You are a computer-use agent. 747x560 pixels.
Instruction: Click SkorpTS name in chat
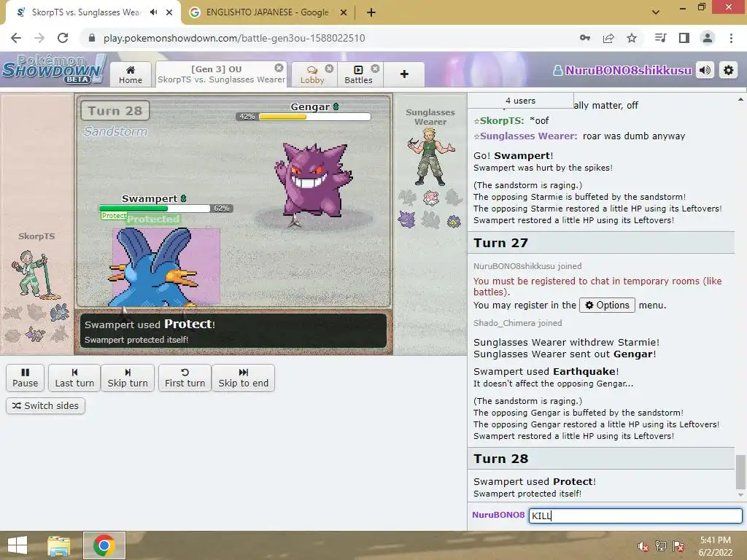coord(502,120)
